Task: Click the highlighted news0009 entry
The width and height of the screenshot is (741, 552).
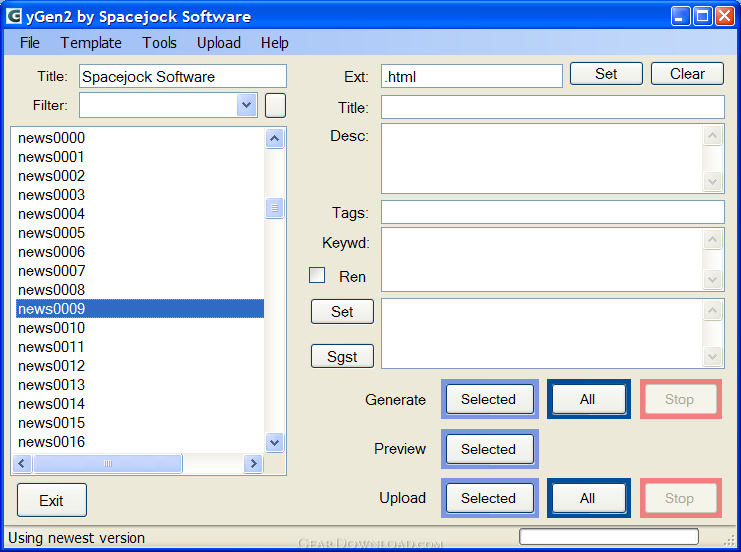Action: click(x=140, y=309)
